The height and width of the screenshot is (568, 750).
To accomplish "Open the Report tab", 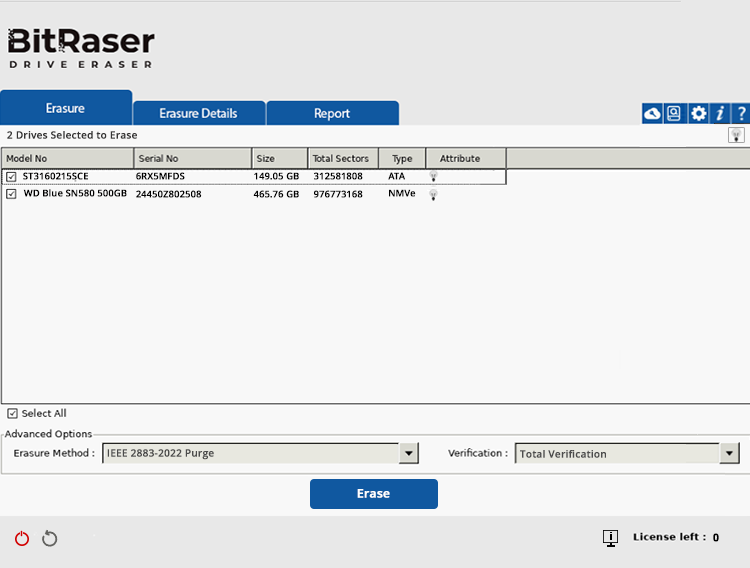I will point(332,113).
